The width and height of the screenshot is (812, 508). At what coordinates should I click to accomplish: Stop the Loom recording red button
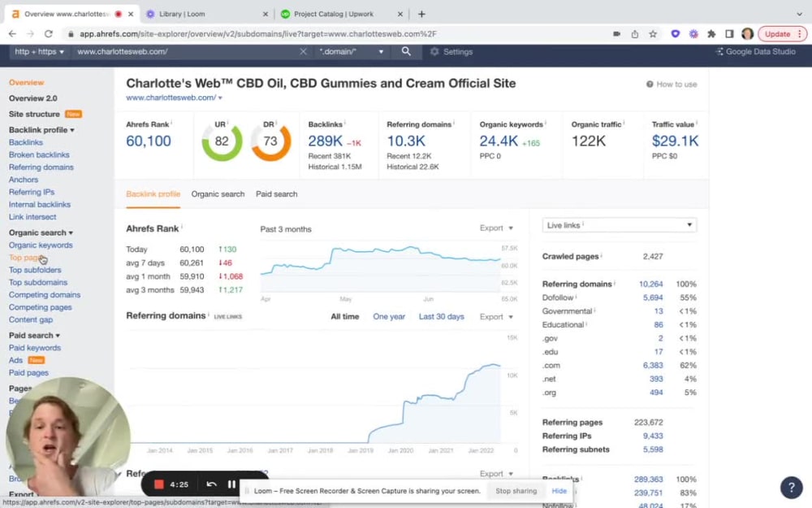[x=159, y=484]
